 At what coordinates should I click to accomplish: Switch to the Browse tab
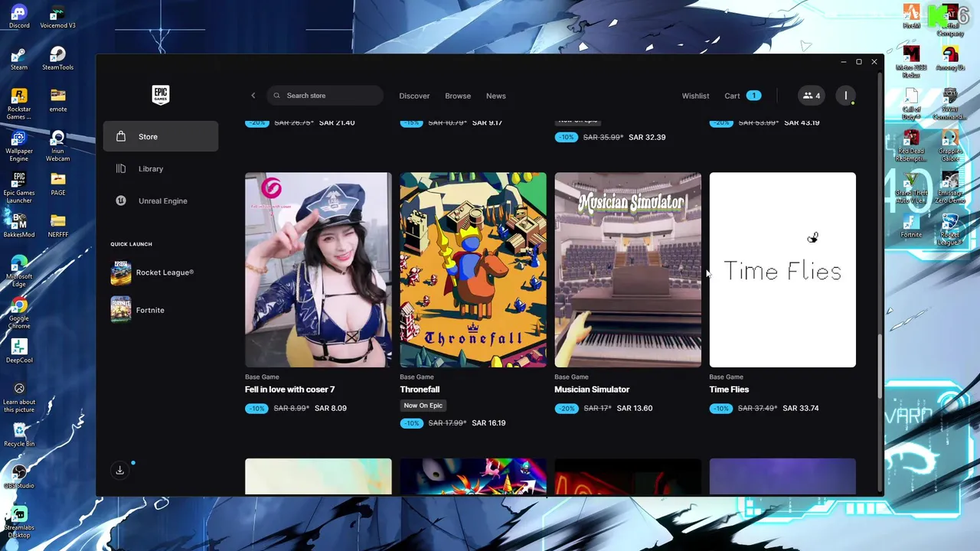[458, 96]
